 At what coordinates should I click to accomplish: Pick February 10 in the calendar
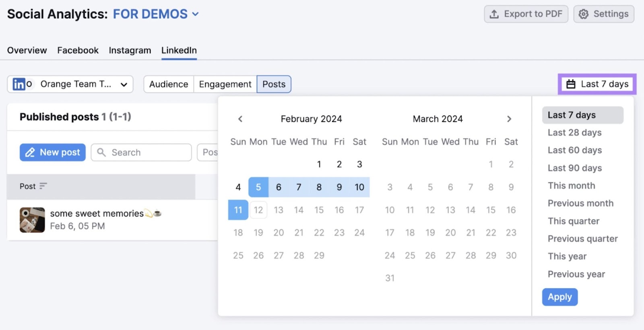coord(359,187)
